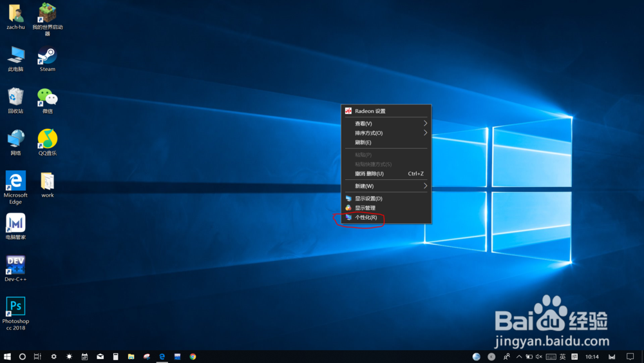Click the sun brightness icon on taskbar
644x363 pixels.
click(x=69, y=357)
